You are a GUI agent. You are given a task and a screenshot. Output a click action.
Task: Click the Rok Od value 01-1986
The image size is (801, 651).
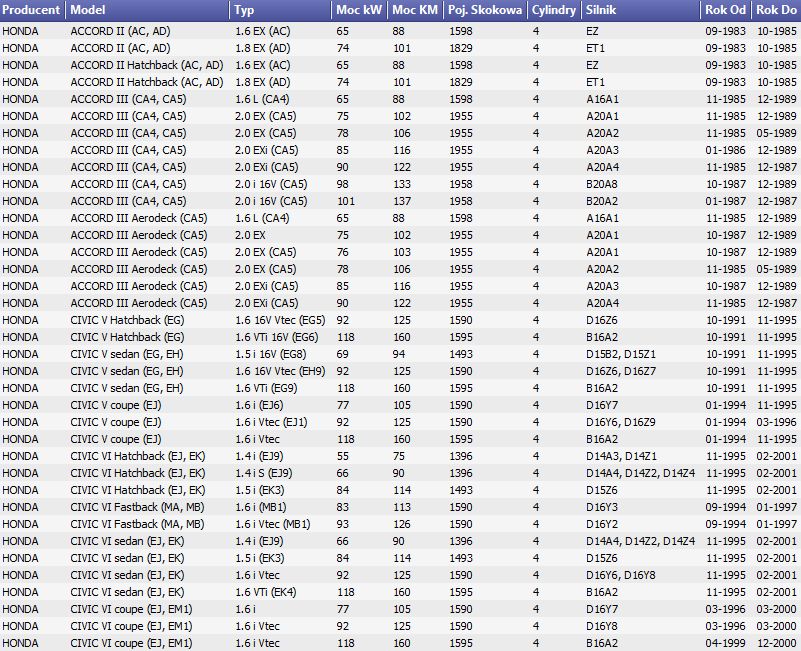tap(725, 150)
